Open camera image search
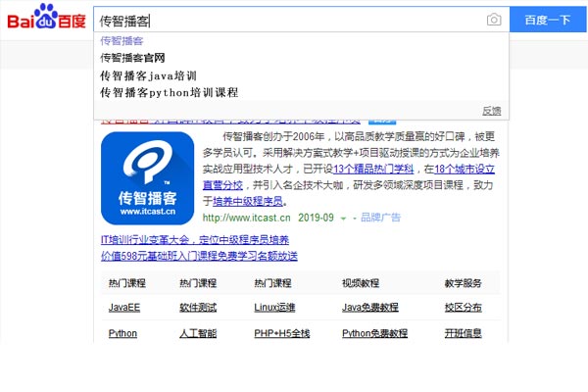 coord(494,21)
